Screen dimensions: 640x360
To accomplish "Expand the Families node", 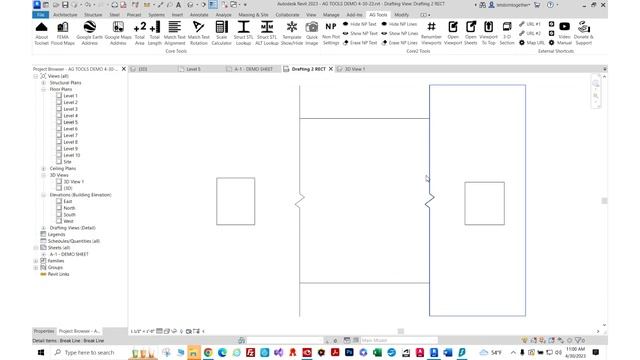I will pyautogui.click(x=36, y=261).
